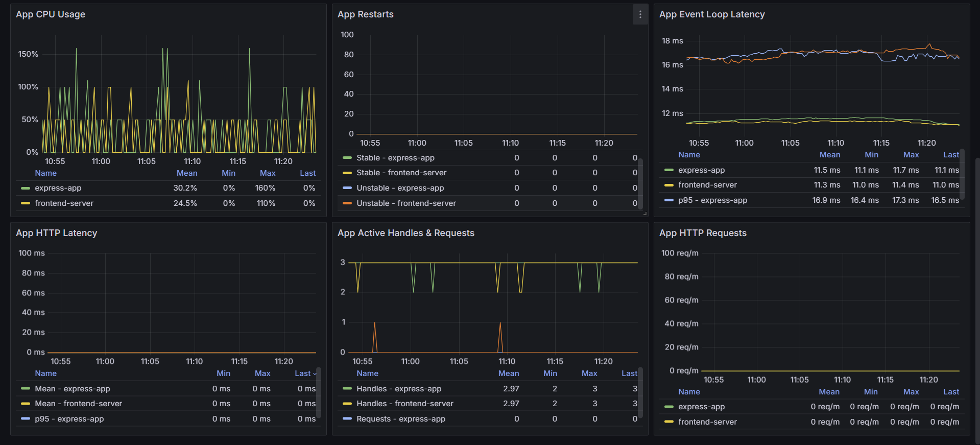Click Handles - frontend-server yellow legend swatch
The image size is (980, 445).
(x=347, y=404)
